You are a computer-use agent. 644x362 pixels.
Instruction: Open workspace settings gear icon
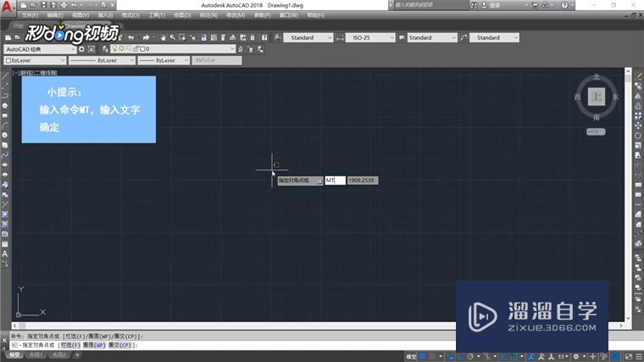[x=81, y=49]
